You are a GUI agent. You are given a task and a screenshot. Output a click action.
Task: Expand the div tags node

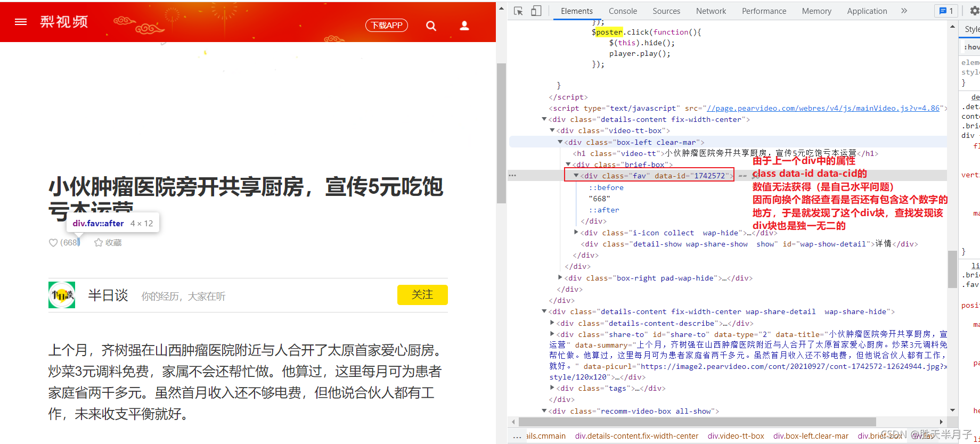click(x=552, y=388)
